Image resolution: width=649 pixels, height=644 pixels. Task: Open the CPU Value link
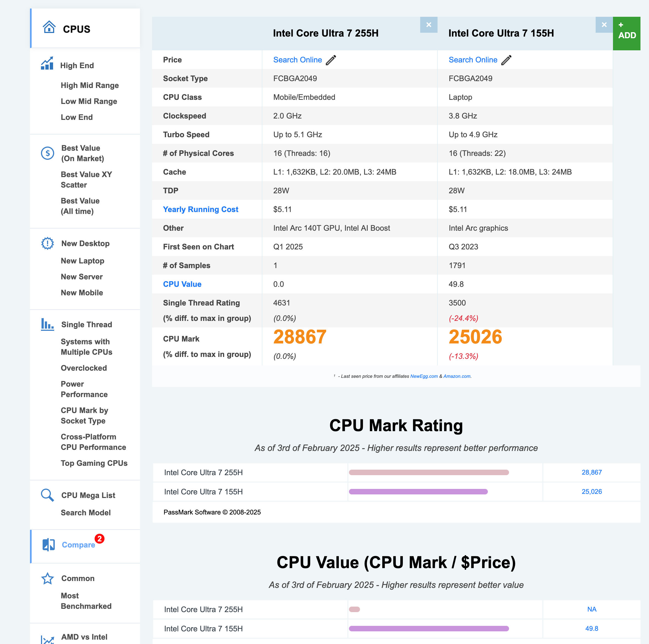(182, 284)
